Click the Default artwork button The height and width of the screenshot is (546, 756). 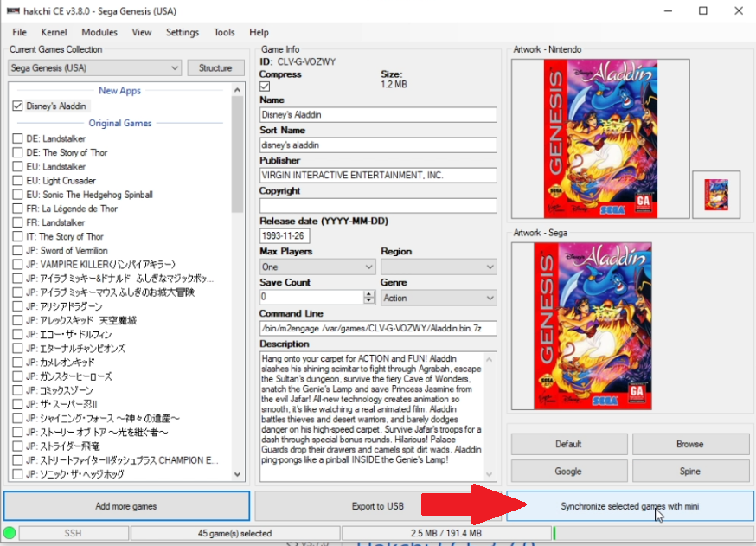[x=569, y=444]
